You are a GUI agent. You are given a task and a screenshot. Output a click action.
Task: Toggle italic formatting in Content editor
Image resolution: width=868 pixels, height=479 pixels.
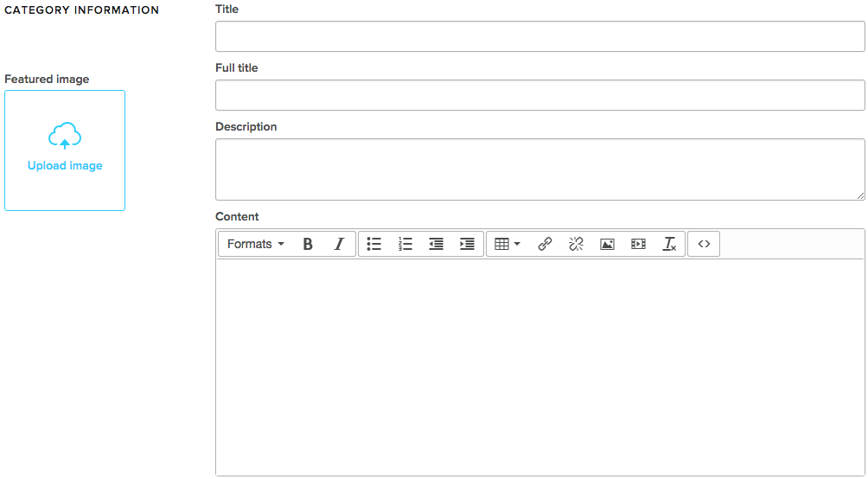(339, 244)
